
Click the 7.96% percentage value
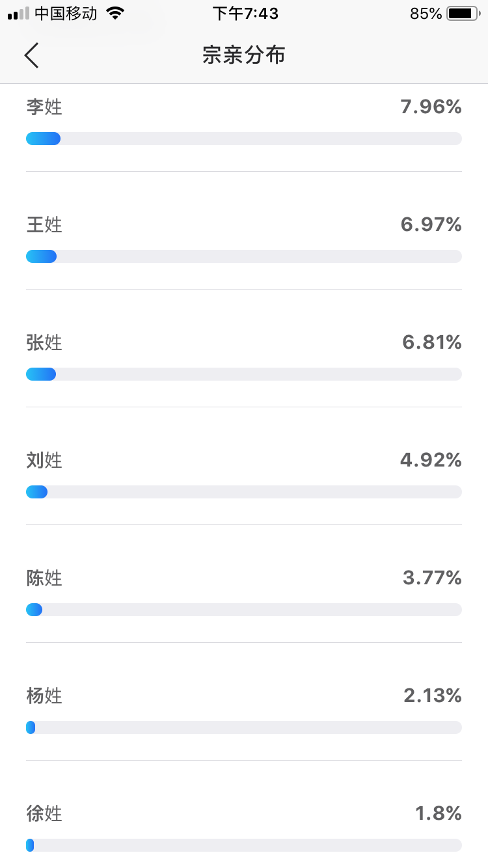click(x=431, y=107)
